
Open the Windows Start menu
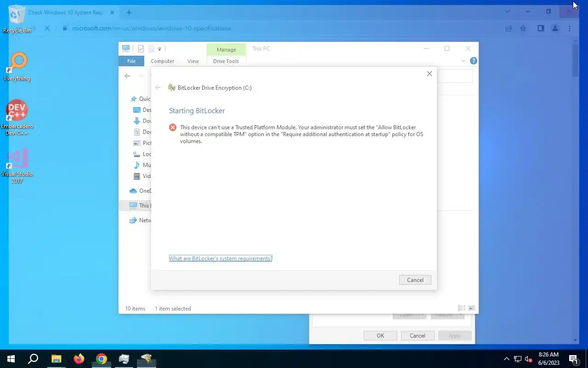coord(11,359)
